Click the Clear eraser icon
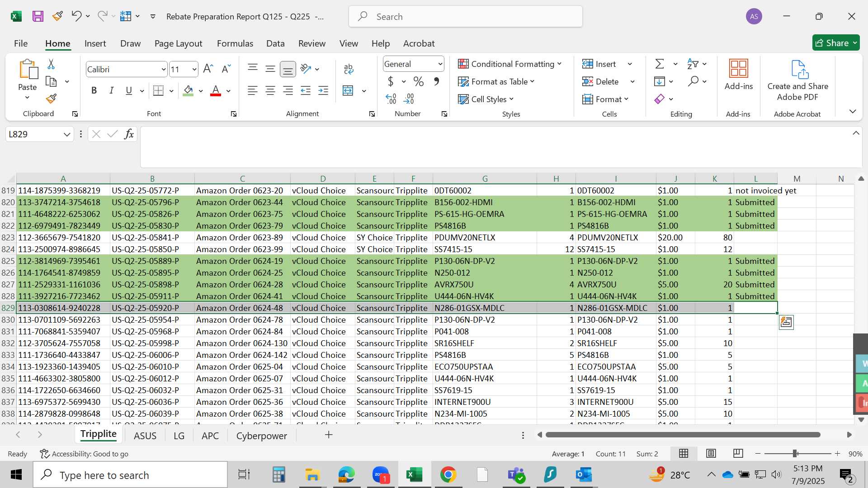868x488 pixels. point(660,99)
